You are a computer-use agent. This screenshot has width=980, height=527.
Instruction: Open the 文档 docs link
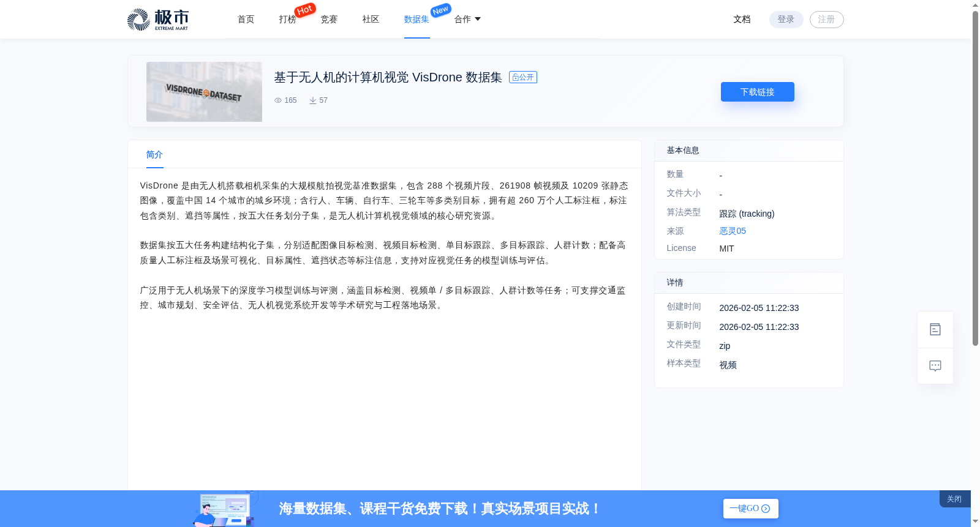click(742, 20)
